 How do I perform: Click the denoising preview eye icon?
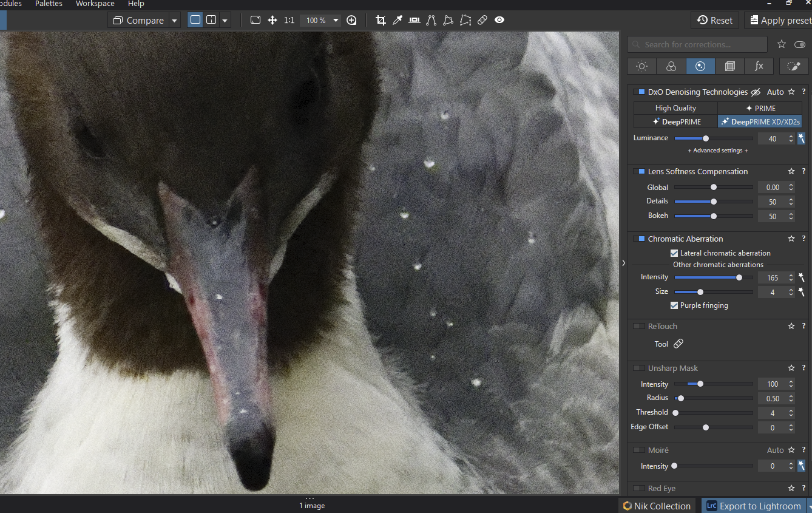(756, 92)
